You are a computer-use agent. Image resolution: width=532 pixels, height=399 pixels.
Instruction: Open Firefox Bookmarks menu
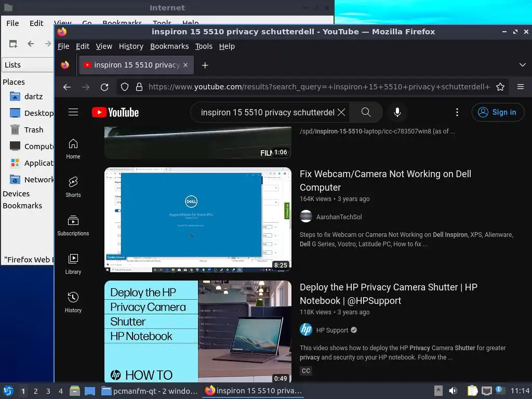tap(169, 46)
